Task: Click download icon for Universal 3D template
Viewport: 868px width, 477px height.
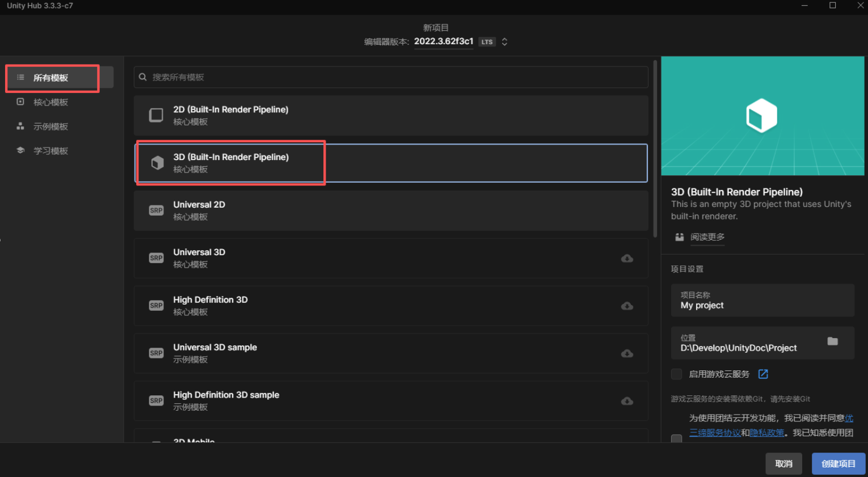Action: [x=627, y=259]
